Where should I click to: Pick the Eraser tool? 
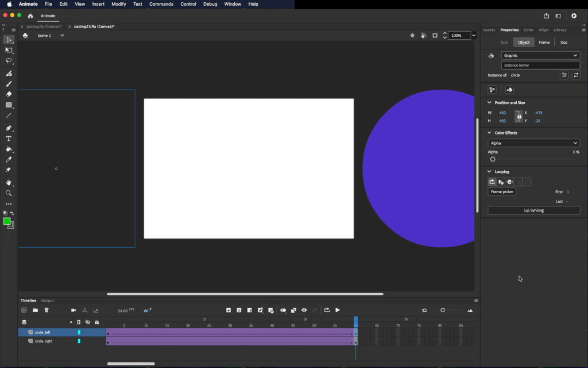click(9, 94)
